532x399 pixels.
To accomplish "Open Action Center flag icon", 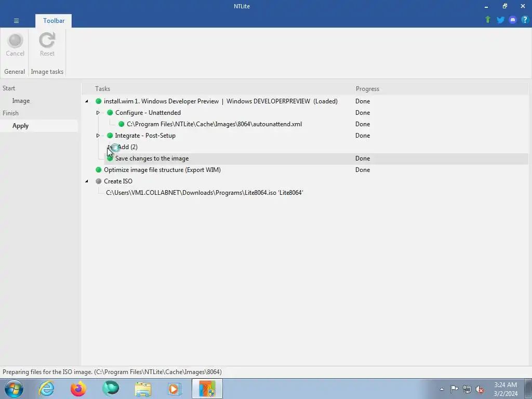I will click(x=454, y=389).
